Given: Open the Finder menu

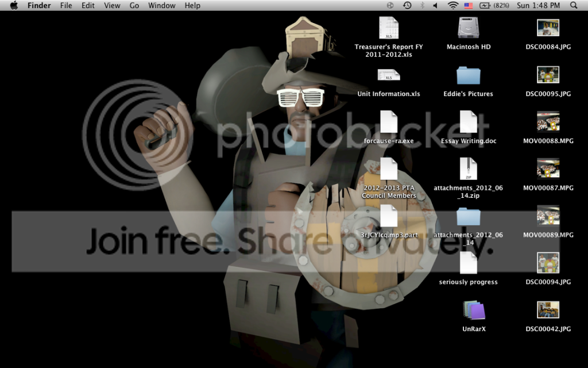Looking at the screenshot, I should [x=39, y=5].
